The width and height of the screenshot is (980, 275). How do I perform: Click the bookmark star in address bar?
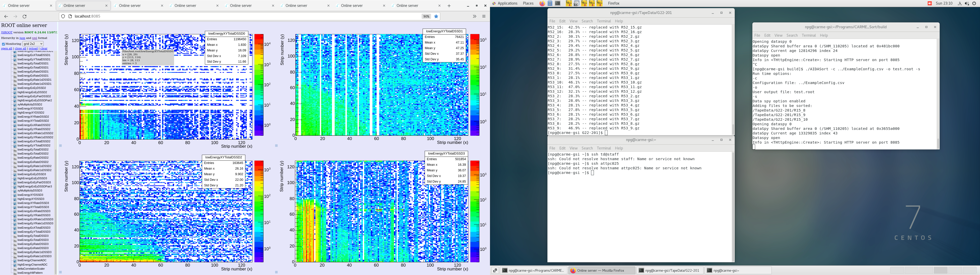click(436, 16)
